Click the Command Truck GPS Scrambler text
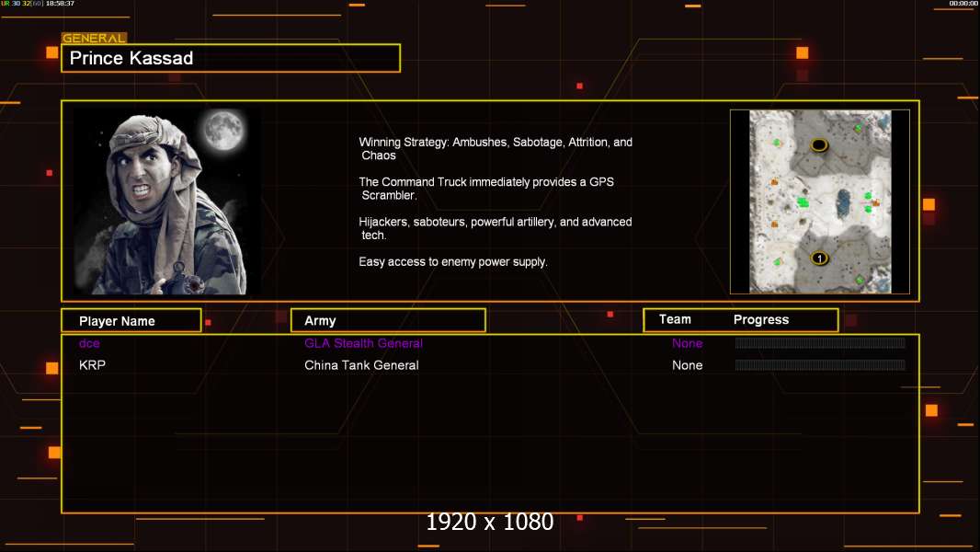This screenshot has height=552, width=980. [x=486, y=189]
